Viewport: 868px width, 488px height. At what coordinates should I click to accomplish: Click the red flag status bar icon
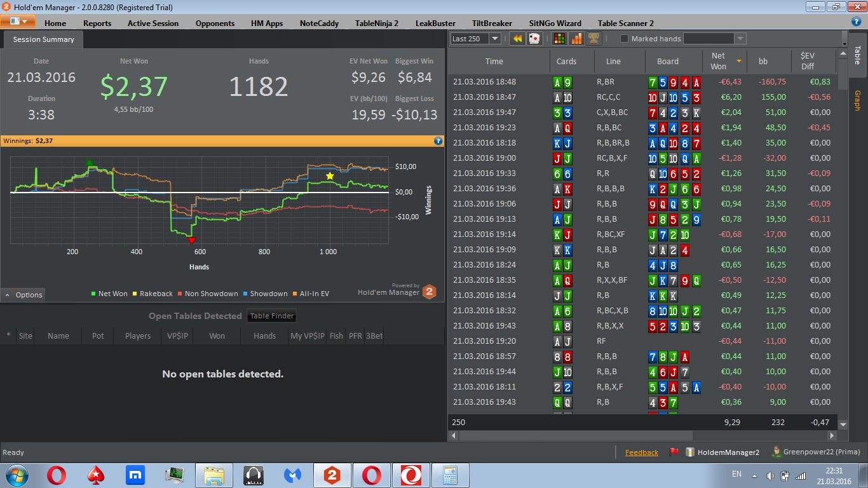point(674,452)
